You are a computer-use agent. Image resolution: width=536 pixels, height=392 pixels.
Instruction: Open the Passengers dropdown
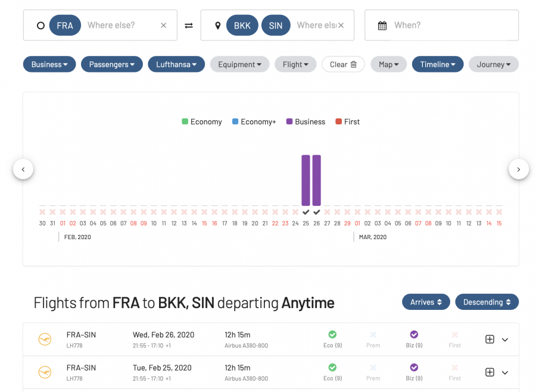point(112,64)
